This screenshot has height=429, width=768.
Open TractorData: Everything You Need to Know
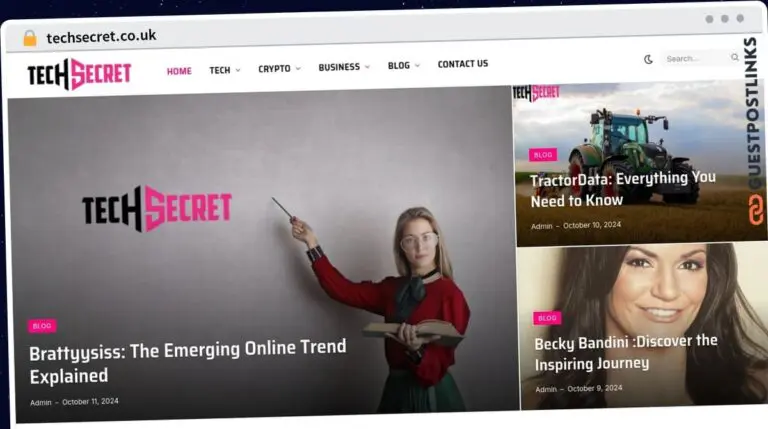tap(623, 189)
